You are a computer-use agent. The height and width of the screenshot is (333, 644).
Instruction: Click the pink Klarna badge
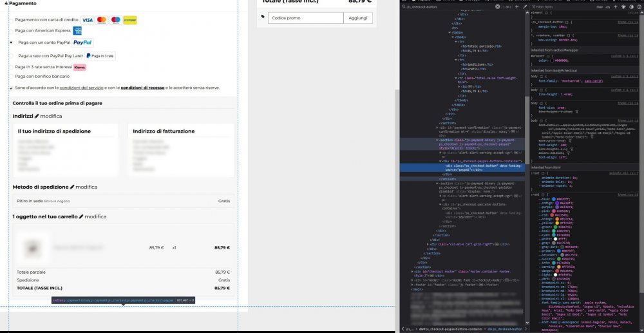(80, 67)
